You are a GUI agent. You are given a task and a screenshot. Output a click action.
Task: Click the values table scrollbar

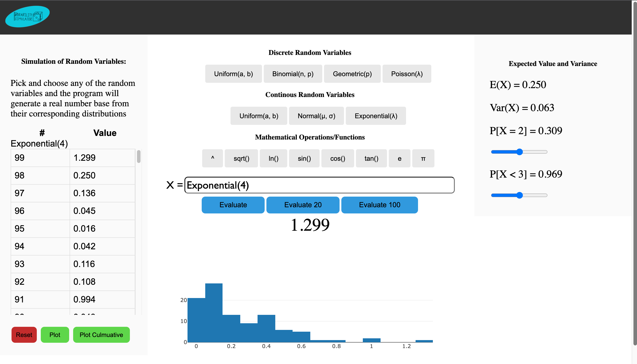[139, 157]
